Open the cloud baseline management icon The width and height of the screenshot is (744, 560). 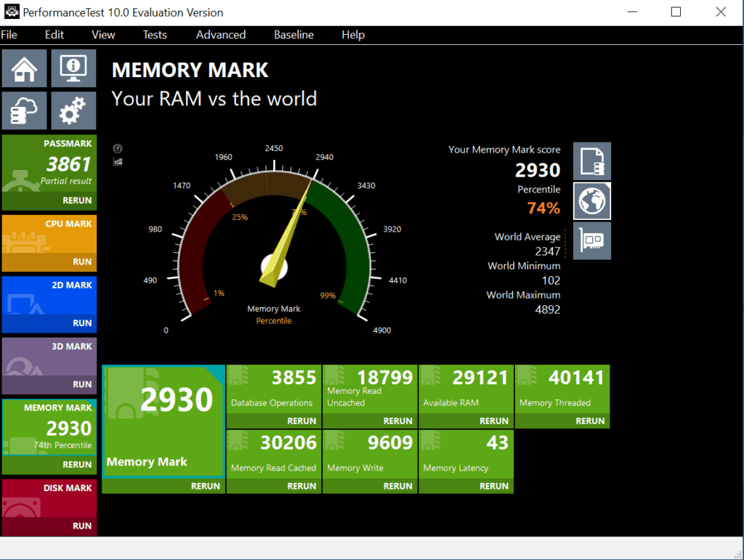[25, 110]
